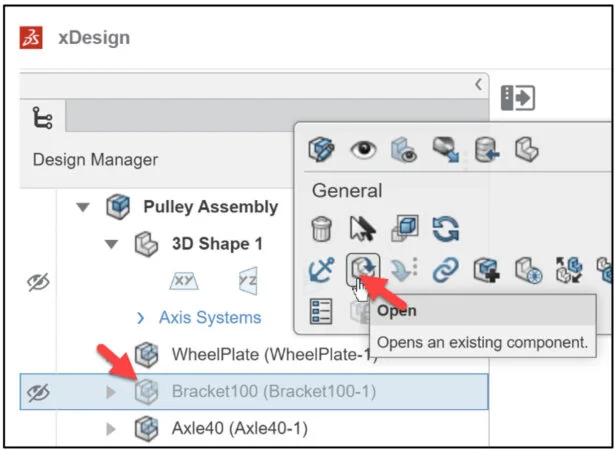Collapse the side panel with the chevron
615x450 pixels.
pyautogui.click(x=479, y=84)
